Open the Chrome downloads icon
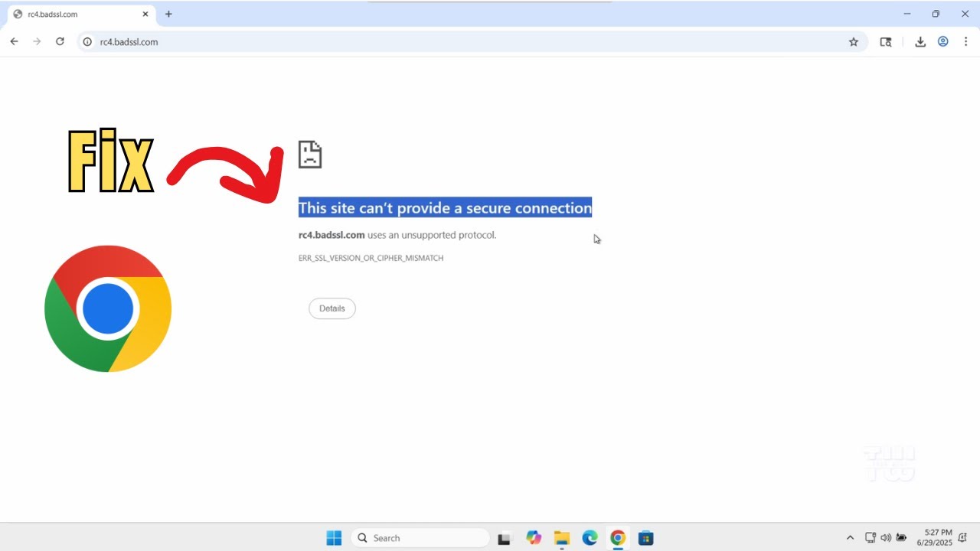Image resolution: width=980 pixels, height=551 pixels. (920, 42)
